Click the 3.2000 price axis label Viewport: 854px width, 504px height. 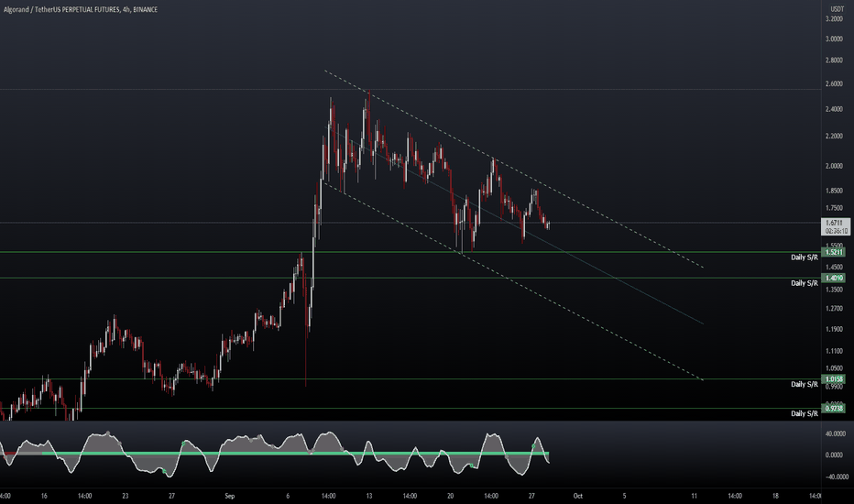click(x=834, y=19)
